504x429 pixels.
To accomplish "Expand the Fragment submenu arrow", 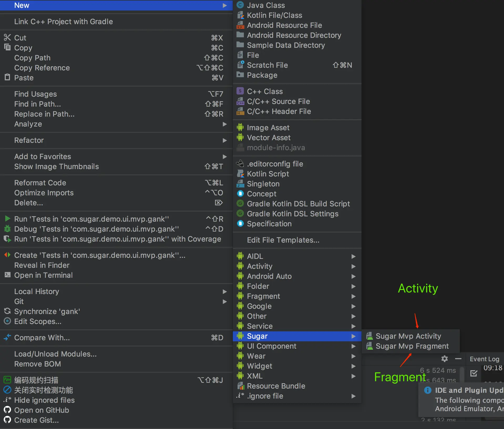I will point(353,296).
